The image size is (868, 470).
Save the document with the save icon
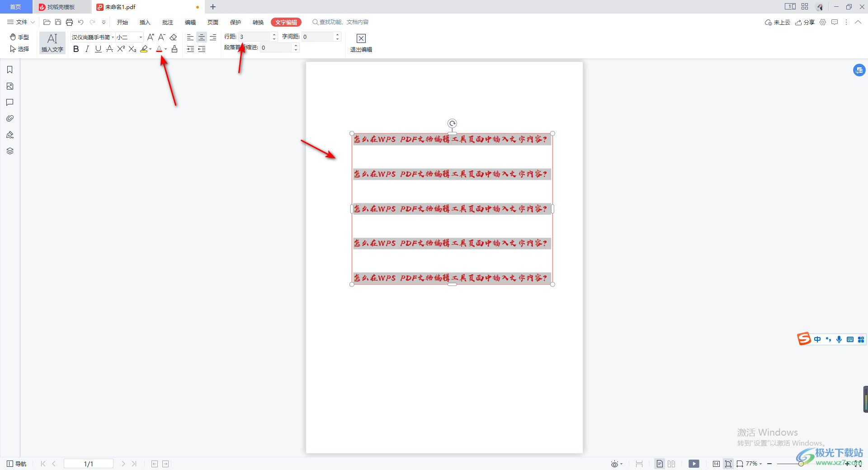(58, 22)
